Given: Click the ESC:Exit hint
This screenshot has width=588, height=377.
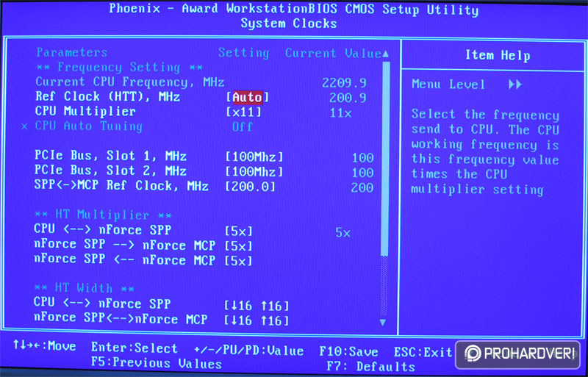Looking at the screenshot, I should 423,352.
